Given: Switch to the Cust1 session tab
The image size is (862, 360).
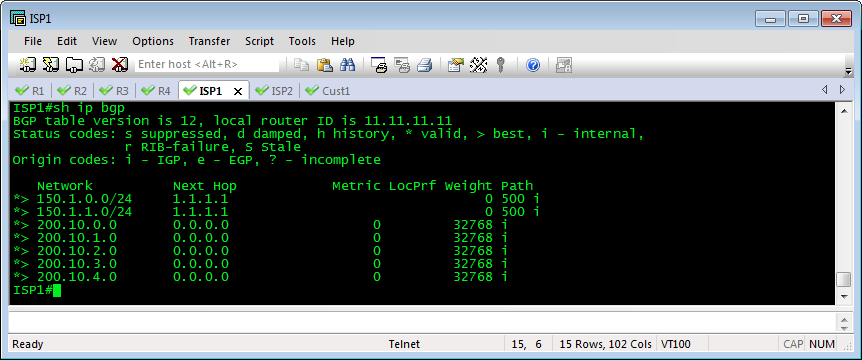Looking at the screenshot, I should coord(328,91).
